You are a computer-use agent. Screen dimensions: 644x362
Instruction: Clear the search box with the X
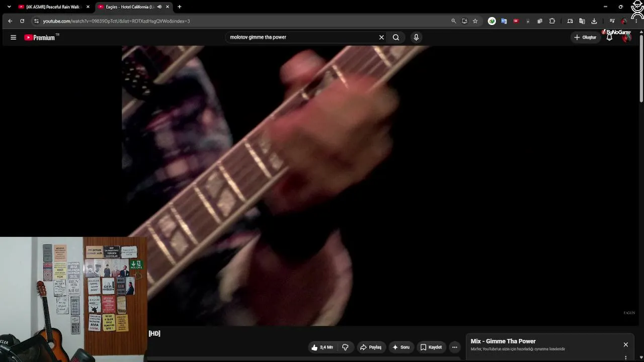[381, 37]
